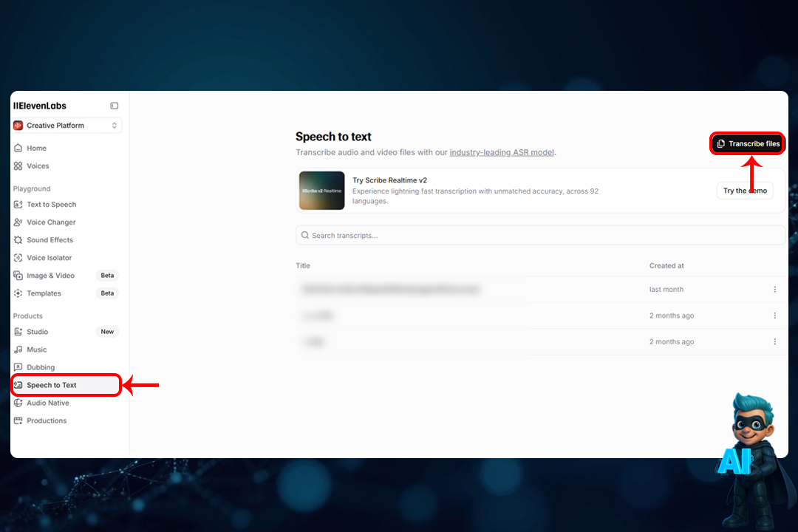The width and height of the screenshot is (798, 532).
Task: Click the Transcribe files button
Action: coord(747,143)
